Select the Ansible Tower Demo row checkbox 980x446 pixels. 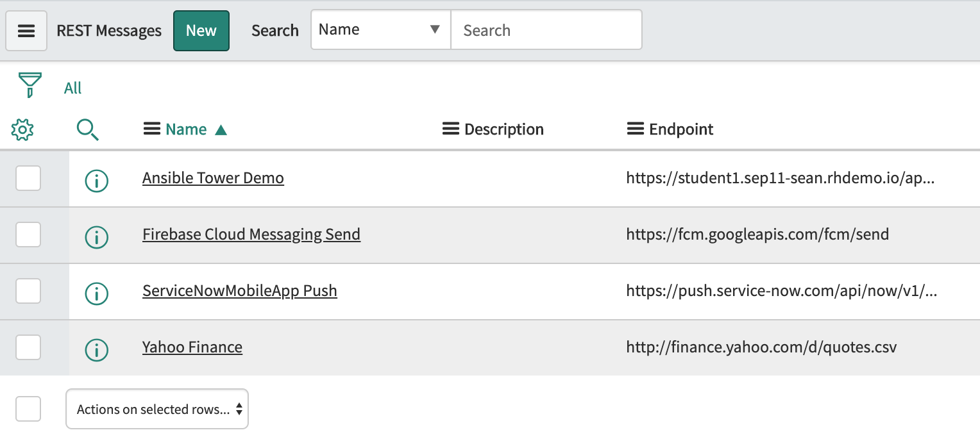(x=28, y=178)
